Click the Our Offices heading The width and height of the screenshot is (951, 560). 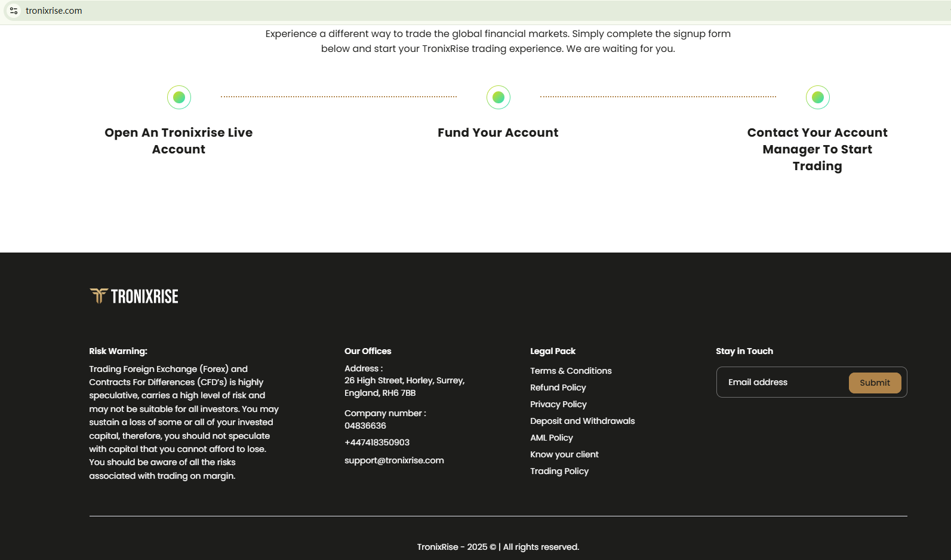tap(368, 351)
